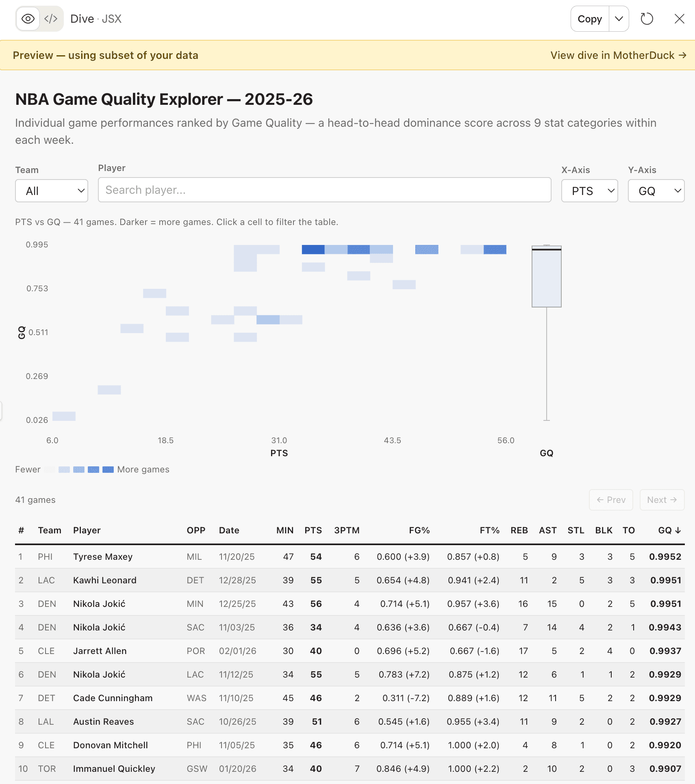Open the X-Axis PTS dropdown
The height and width of the screenshot is (784, 695).
589,191
